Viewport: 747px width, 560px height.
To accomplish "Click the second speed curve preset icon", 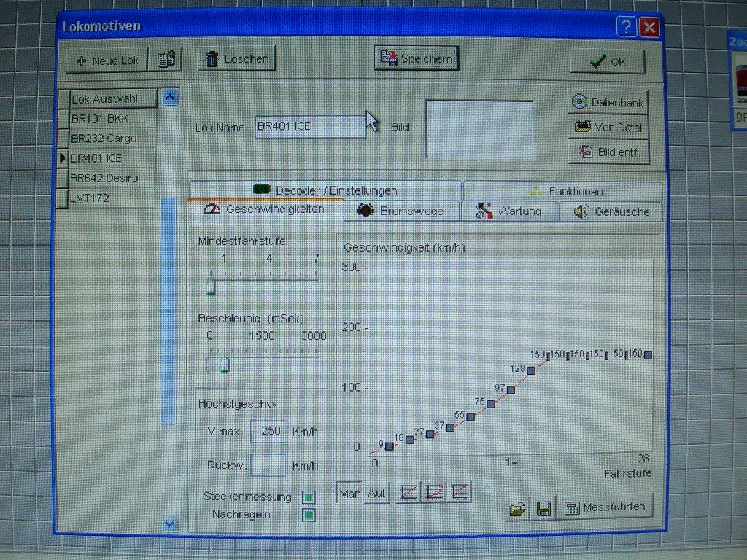I will (x=435, y=493).
